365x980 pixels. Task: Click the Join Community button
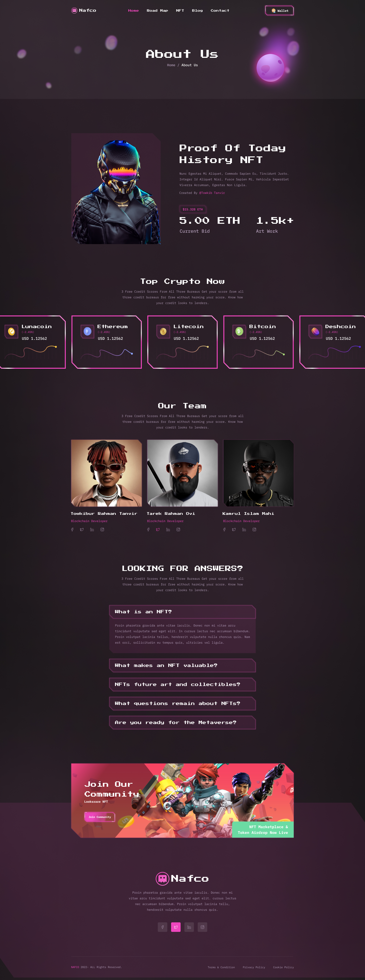coord(100,817)
